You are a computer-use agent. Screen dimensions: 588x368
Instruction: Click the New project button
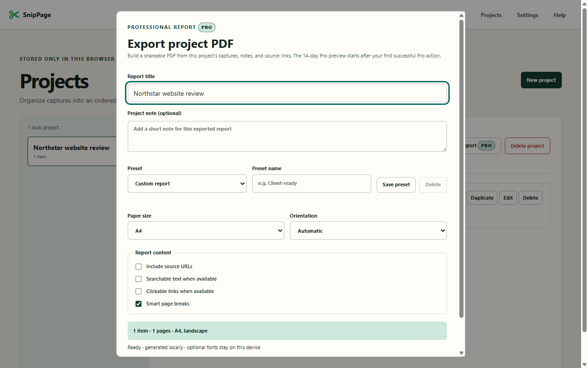tap(541, 80)
